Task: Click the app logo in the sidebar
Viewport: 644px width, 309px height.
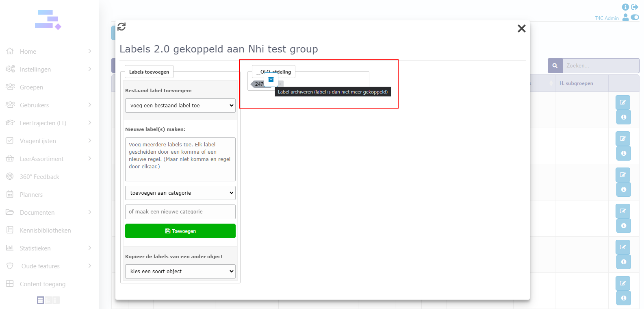Action: click(48, 20)
